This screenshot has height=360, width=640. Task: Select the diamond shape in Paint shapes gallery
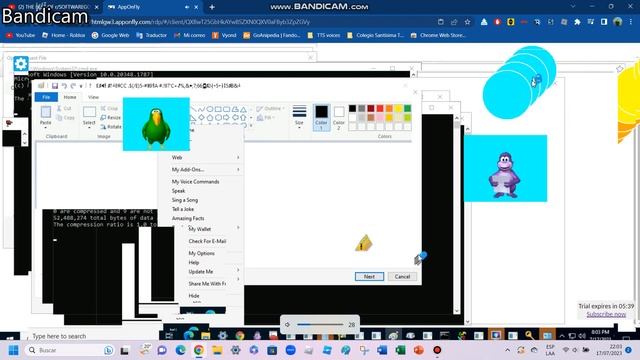[202, 118]
